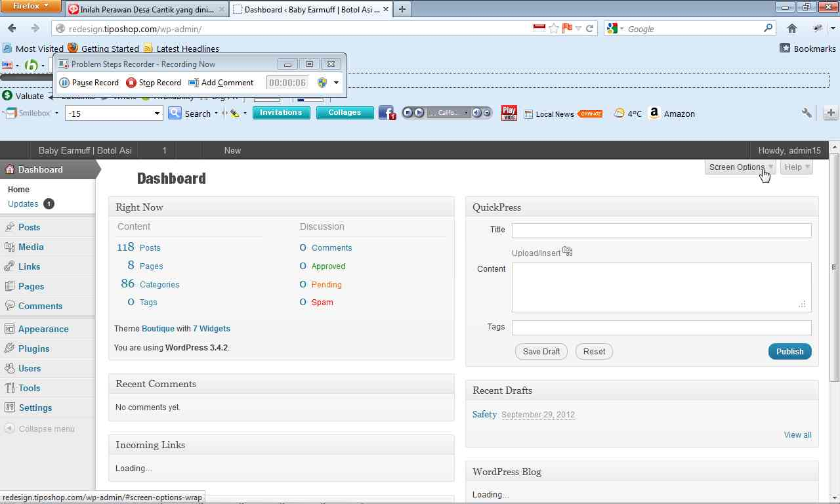
Task: Click the toolbar wrench settings icon
Action: (807, 113)
